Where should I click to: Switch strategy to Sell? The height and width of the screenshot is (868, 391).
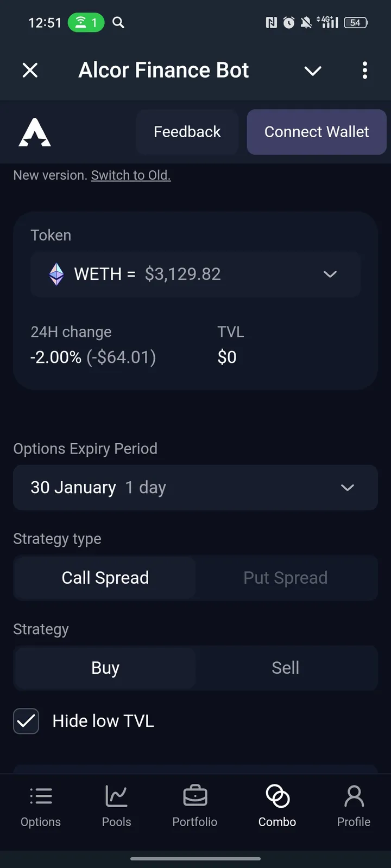[x=286, y=668]
